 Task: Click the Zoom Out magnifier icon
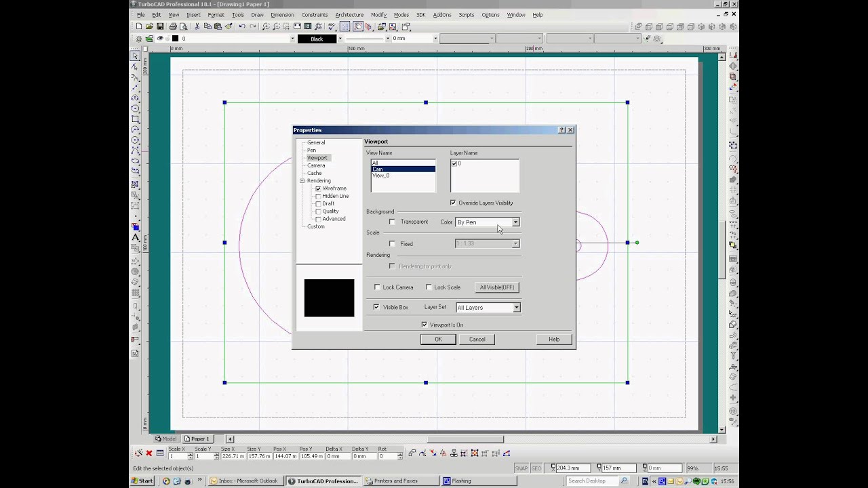[x=277, y=26]
